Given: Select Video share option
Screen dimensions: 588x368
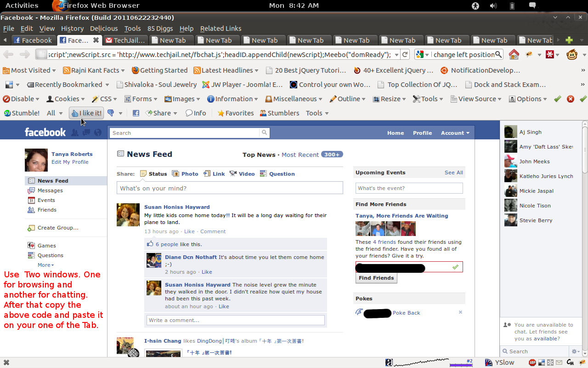Looking at the screenshot, I should pos(242,174).
